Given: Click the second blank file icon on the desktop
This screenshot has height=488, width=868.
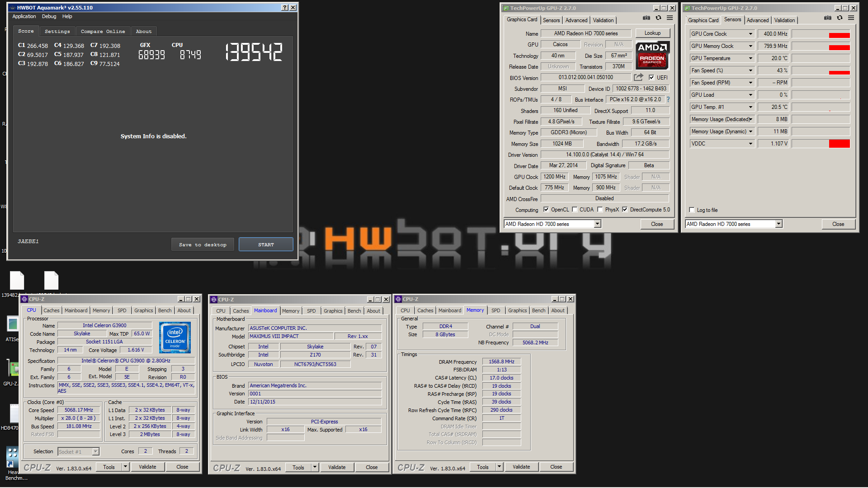Looking at the screenshot, I should coord(51,281).
